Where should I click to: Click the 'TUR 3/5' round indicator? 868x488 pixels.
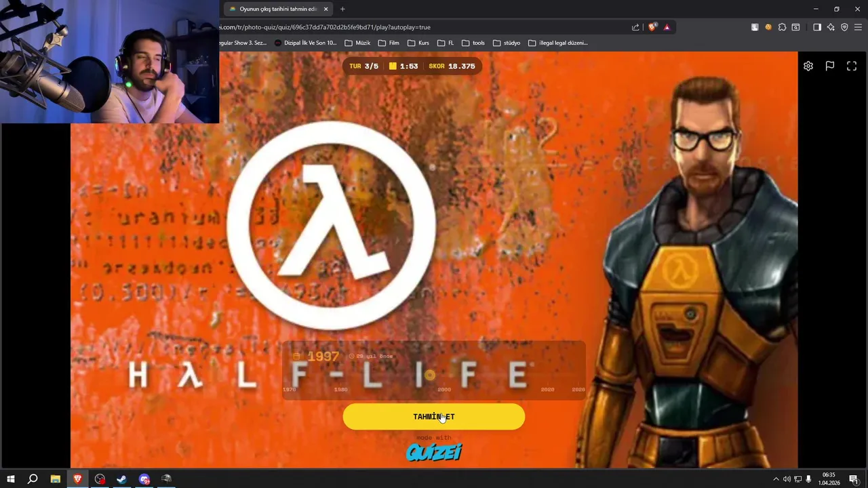click(363, 66)
